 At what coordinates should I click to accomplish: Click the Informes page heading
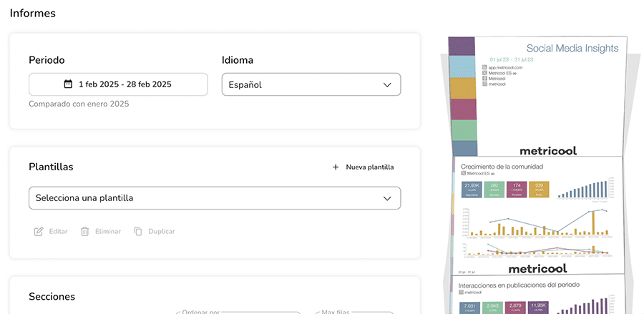point(32,13)
